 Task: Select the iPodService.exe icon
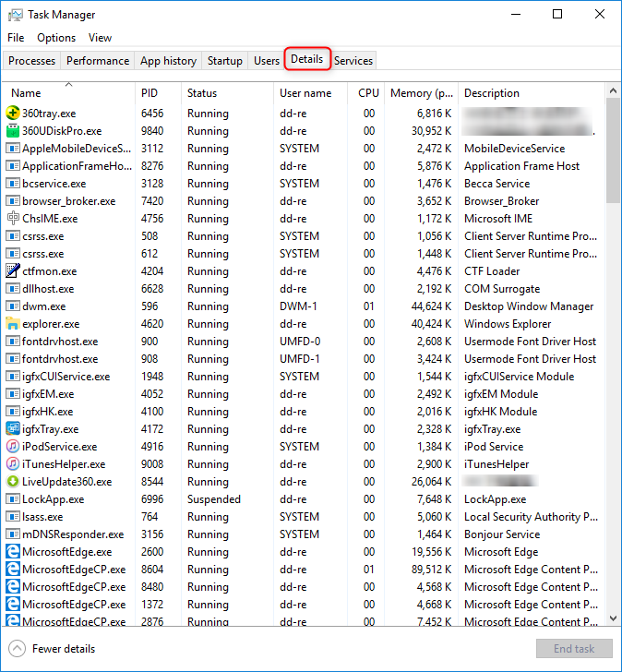13,447
